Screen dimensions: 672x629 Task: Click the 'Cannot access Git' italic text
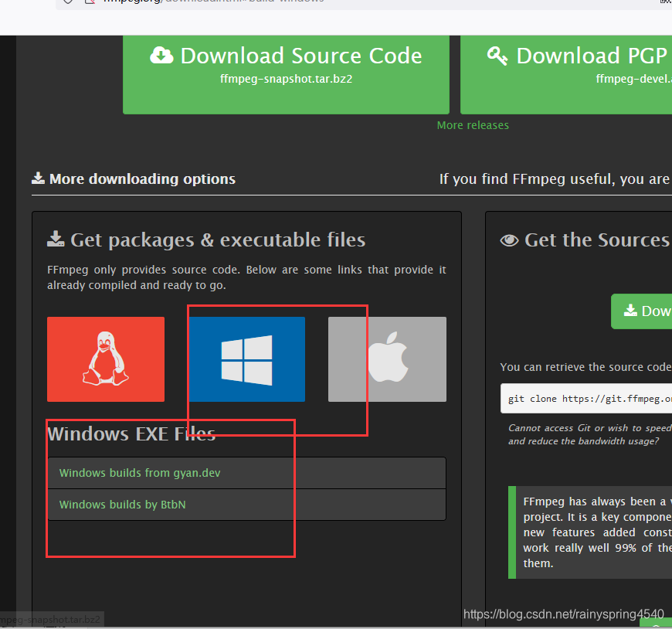(590, 434)
